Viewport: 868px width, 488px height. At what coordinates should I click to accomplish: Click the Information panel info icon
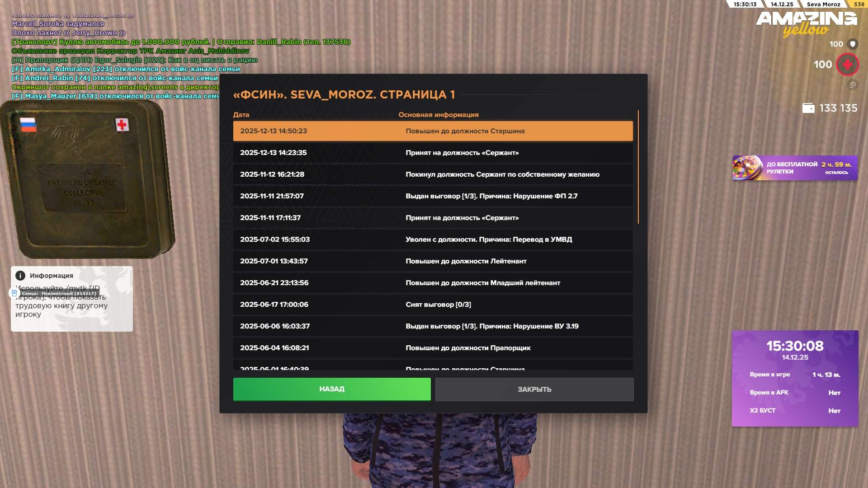click(20, 276)
